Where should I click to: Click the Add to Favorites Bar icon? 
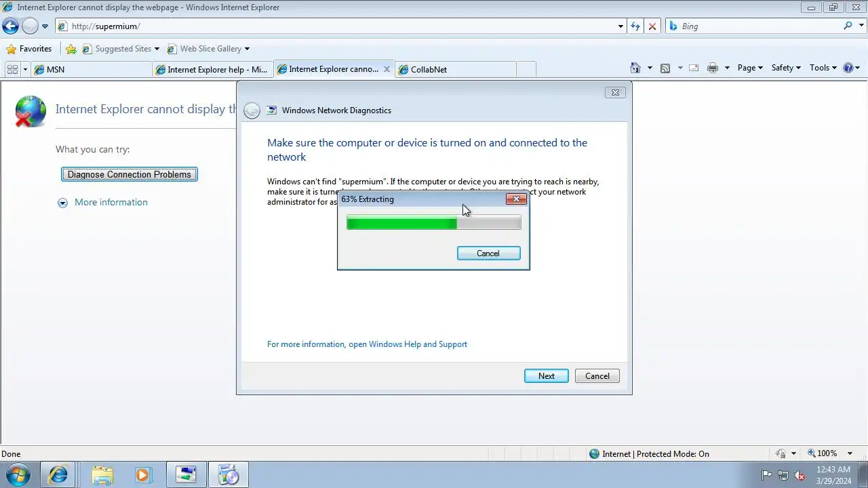point(71,49)
